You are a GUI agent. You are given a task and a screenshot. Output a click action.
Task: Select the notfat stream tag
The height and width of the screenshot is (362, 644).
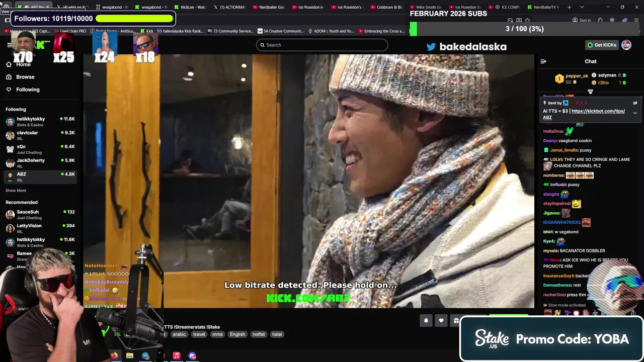[259, 334]
